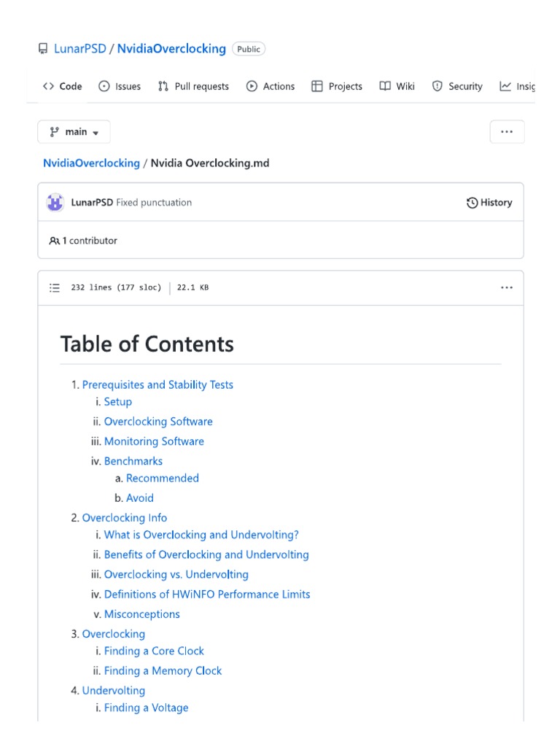Screen dimensions: 560x747
Task: Open the Projects tab
Action: (x=337, y=86)
